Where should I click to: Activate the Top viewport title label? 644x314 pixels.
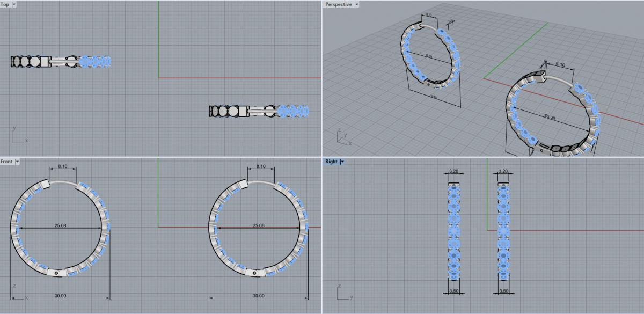click(x=6, y=4)
